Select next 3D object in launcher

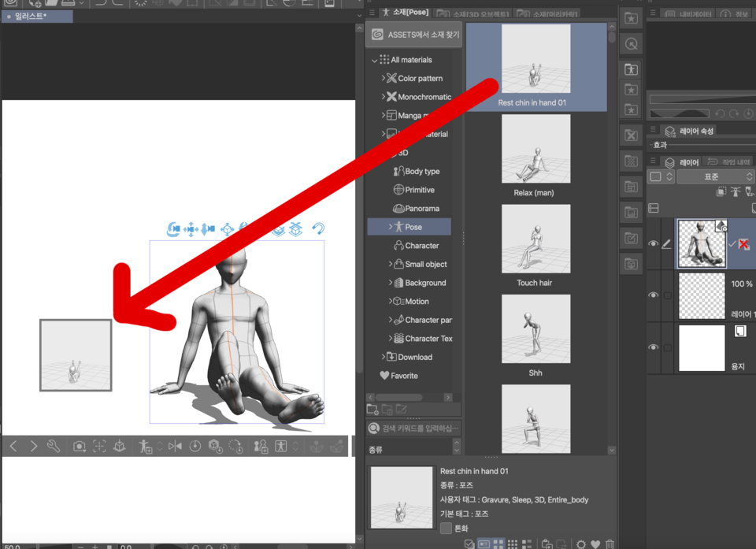(33, 447)
